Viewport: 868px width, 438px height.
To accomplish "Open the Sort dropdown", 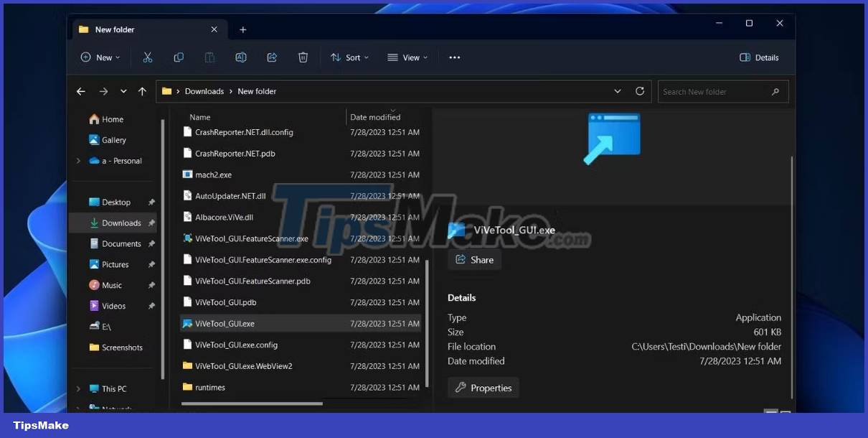I will point(349,57).
